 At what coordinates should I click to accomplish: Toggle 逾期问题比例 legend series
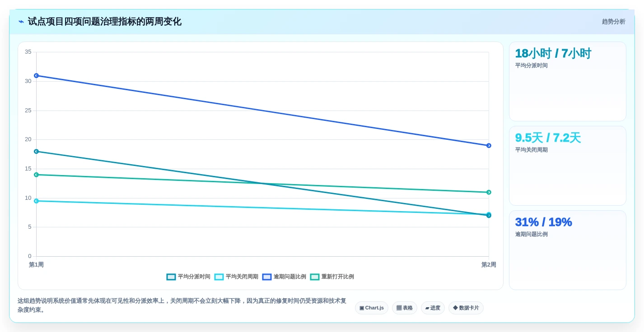click(x=284, y=277)
